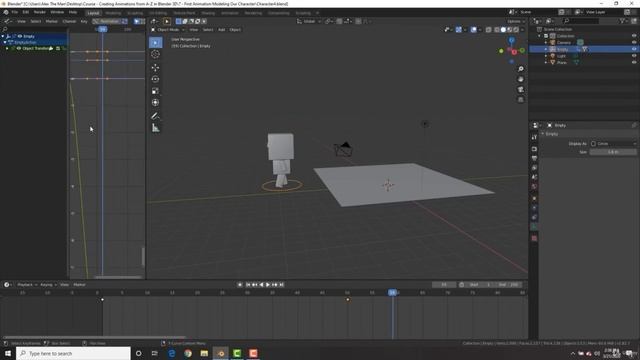Play the animation in reverse
This screenshot has width=640, height=360.
261,284
